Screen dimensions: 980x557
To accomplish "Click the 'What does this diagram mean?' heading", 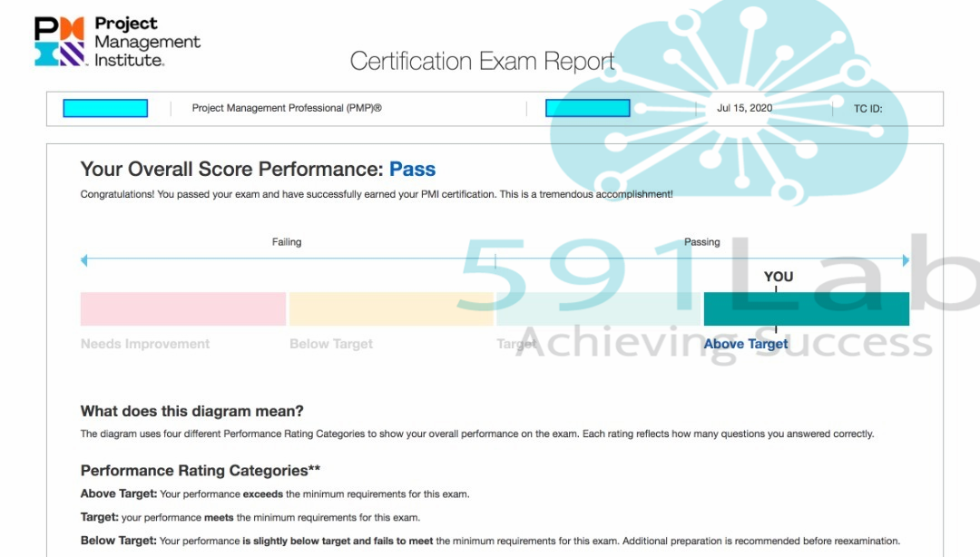I will [191, 411].
